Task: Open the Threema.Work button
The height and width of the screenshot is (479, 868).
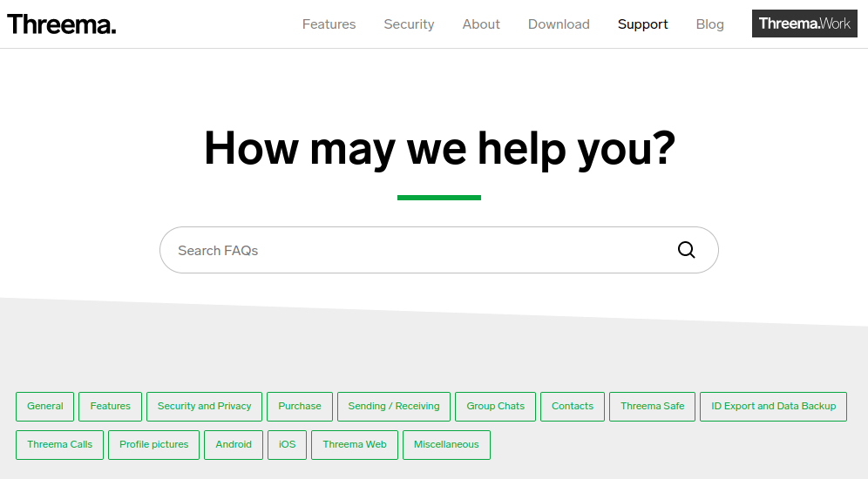Action: pos(804,24)
